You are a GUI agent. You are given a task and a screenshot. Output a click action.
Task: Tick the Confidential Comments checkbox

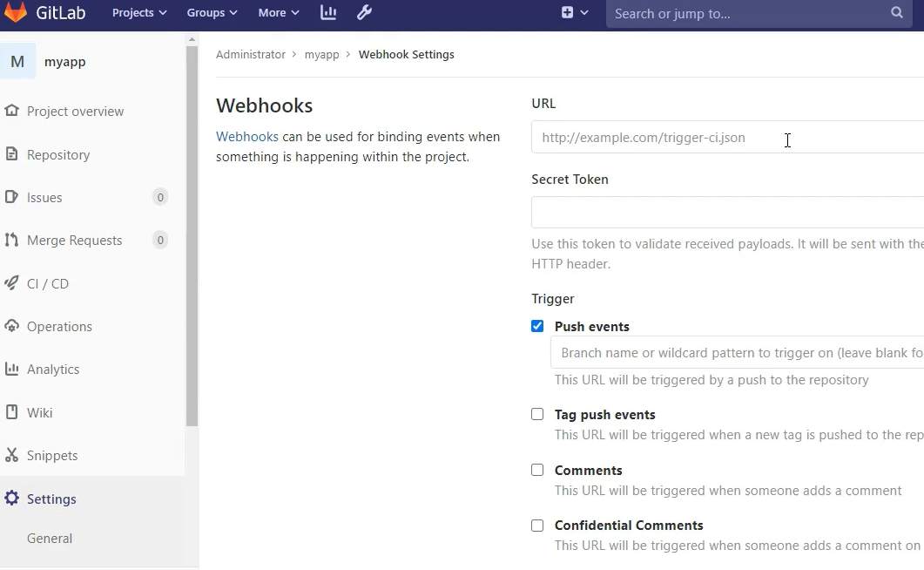click(537, 526)
